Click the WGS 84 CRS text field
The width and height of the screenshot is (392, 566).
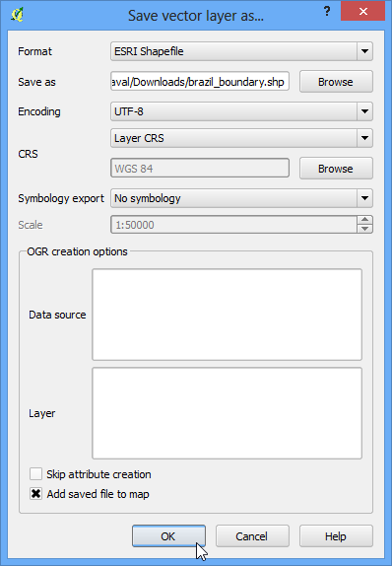click(200, 169)
